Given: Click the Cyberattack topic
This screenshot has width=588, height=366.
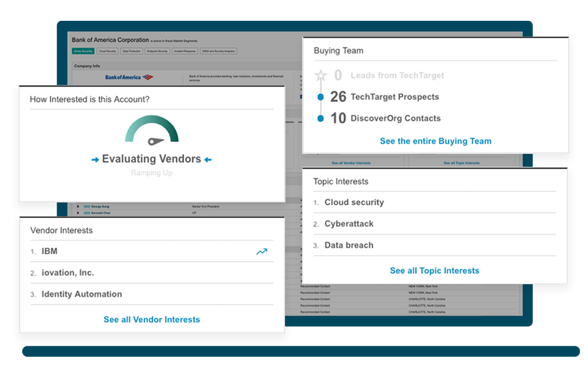Looking at the screenshot, I should coord(349,224).
